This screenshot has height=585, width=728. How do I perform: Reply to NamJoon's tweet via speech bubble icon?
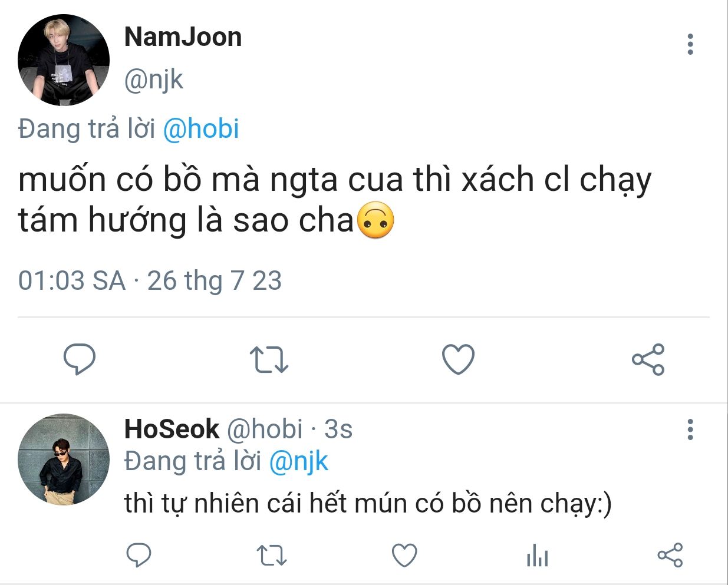(79, 359)
